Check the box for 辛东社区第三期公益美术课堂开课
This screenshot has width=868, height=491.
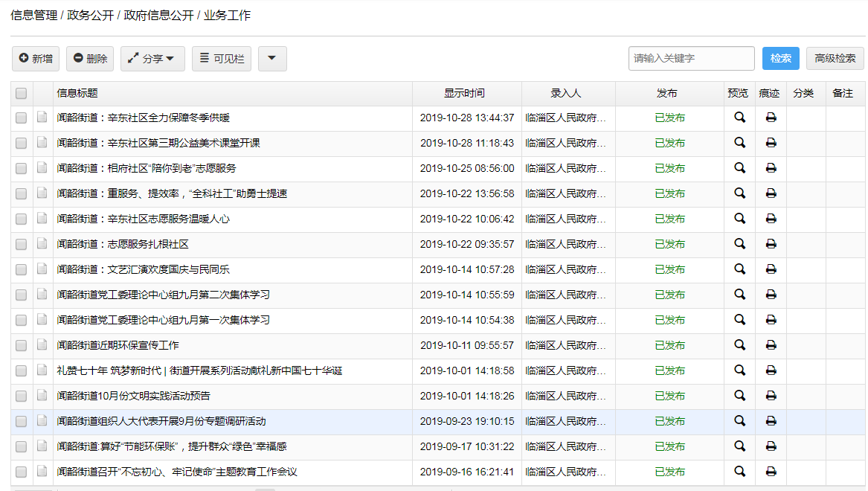tap(22, 143)
